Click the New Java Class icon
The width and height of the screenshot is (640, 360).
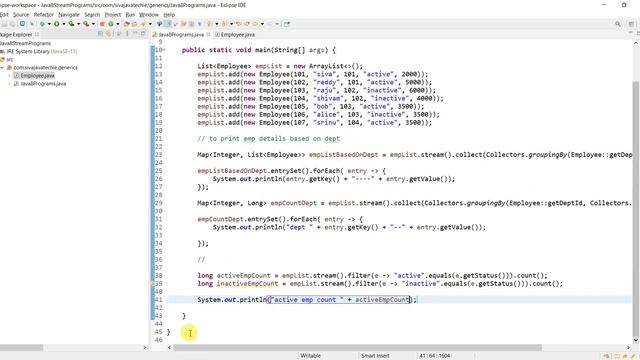pos(111,24)
